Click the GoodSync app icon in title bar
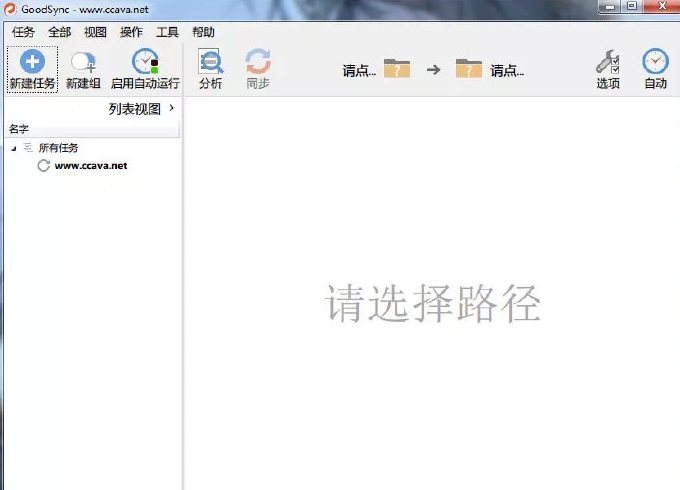Screen dimensions: 680x490 tap(10, 10)
